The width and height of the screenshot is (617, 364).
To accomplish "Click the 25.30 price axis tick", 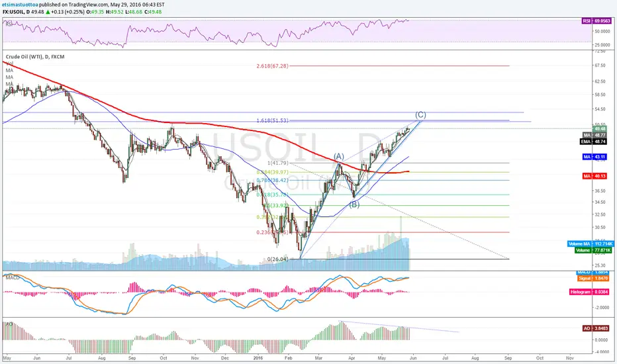I will click(600, 265).
